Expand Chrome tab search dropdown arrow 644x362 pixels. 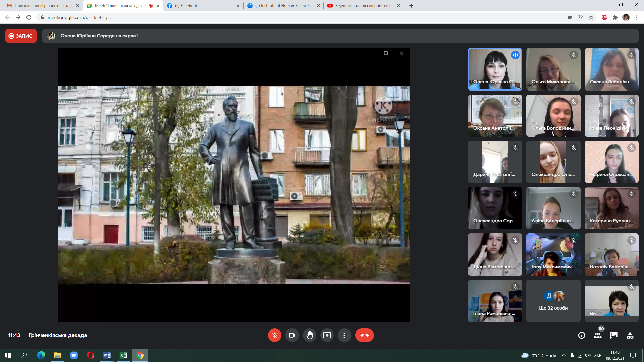(x=590, y=5)
